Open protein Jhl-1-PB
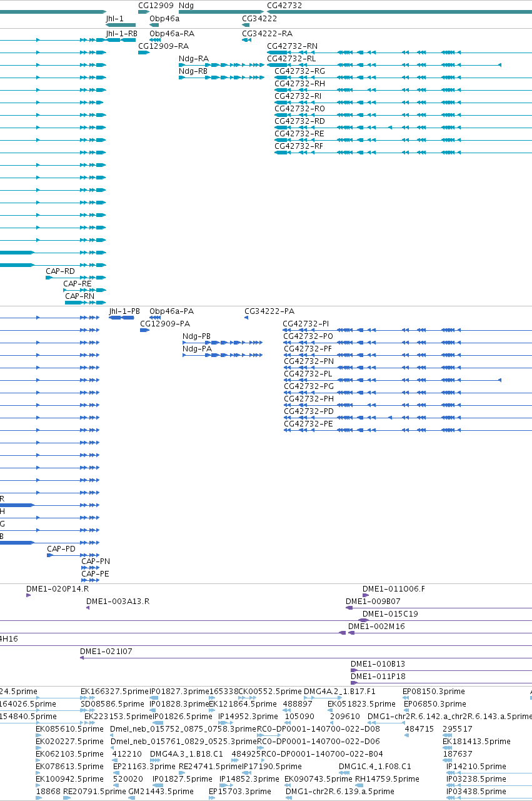Screen dimensions: 532x801 coord(124,311)
